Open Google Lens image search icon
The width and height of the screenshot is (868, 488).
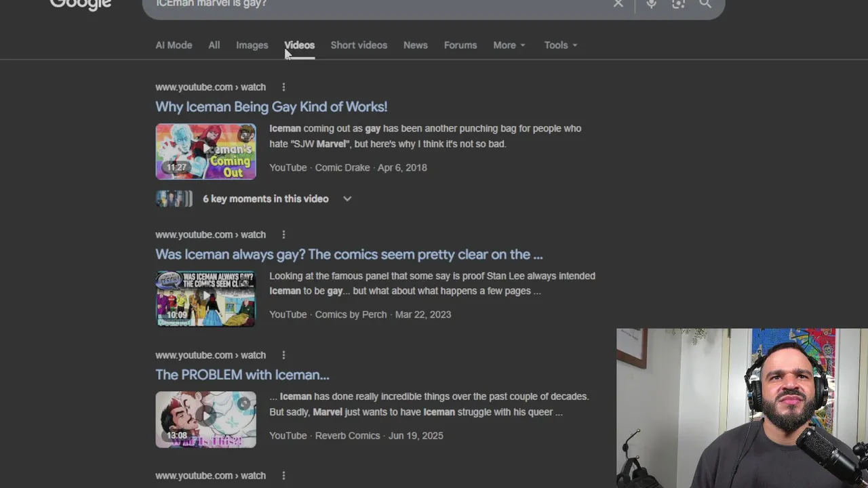pos(678,3)
